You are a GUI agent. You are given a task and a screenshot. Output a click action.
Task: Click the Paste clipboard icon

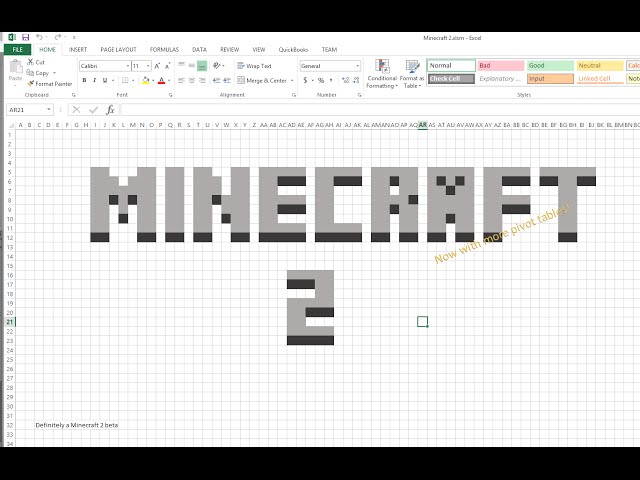[16, 67]
